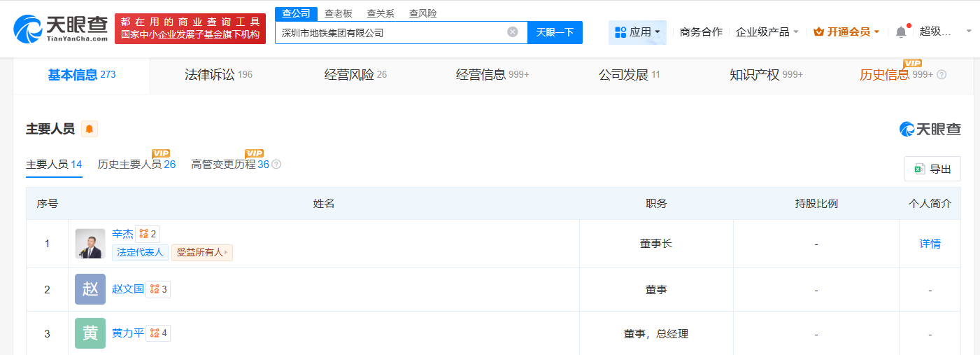Image resolution: width=980 pixels, height=355 pixels.
Task: Clear the search box text
Action: tap(513, 32)
